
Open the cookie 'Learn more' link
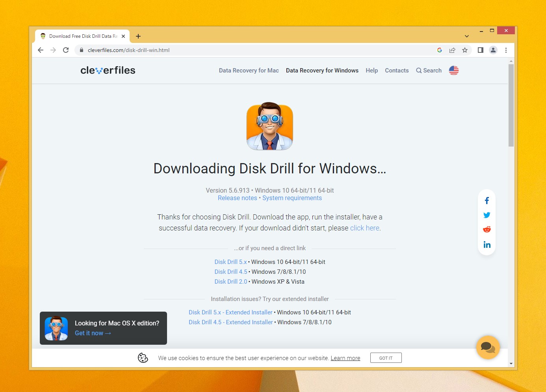(345, 358)
